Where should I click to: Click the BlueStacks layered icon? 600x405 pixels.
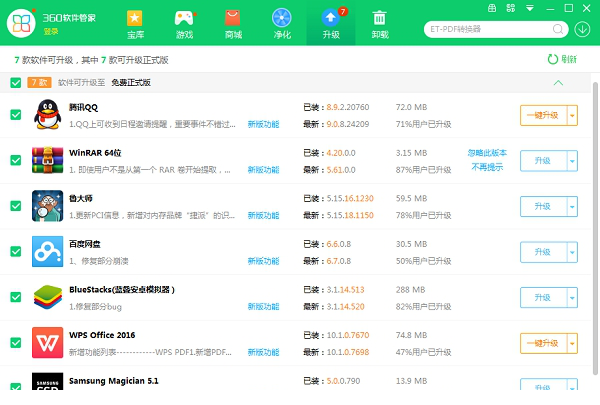click(x=47, y=297)
